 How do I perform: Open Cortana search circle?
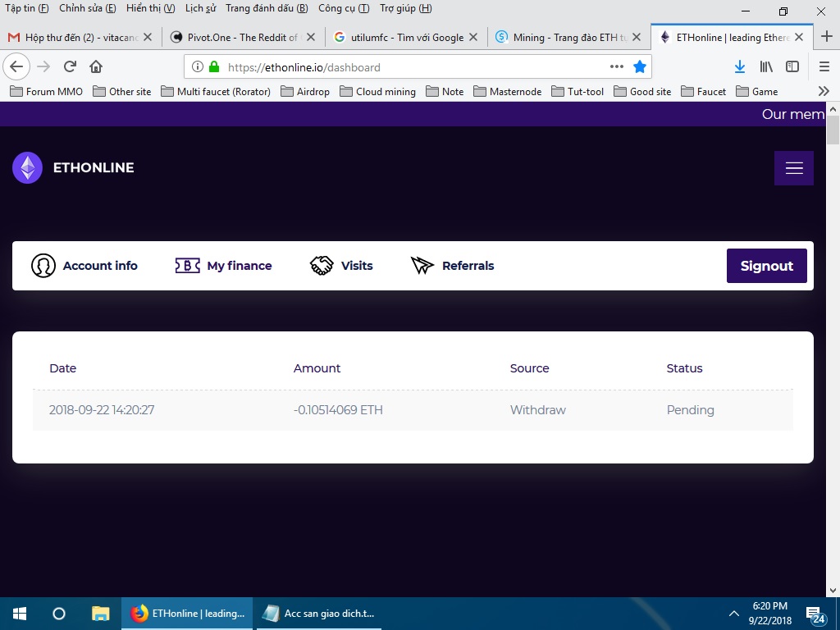pyautogui.click(x=59, y=614)
